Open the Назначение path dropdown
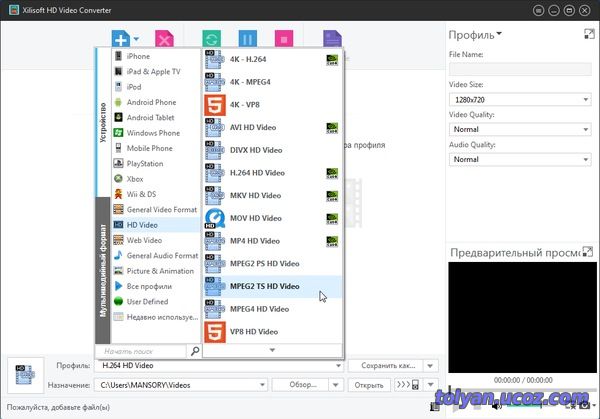Image resolution: width=600 pixels, height=419 pixels. [262, 385]
